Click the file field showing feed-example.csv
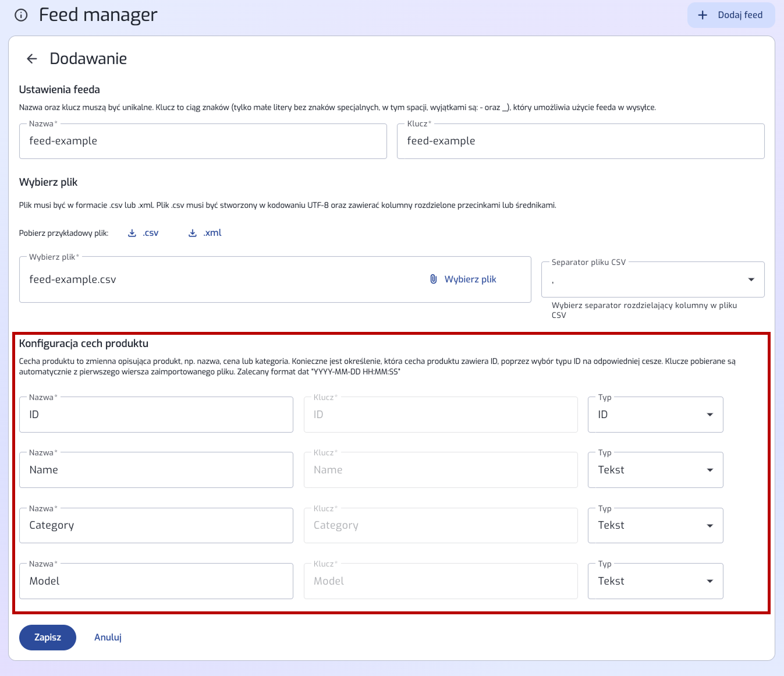The image size is (784, 676). coord(221,280)
